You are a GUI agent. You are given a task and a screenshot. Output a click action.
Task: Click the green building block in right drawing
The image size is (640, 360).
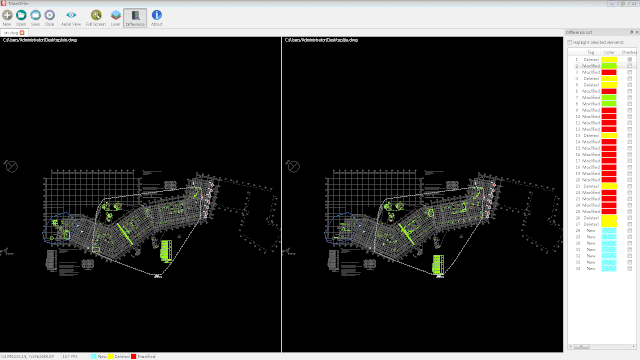pyautogui.click(x=438, y=264)
